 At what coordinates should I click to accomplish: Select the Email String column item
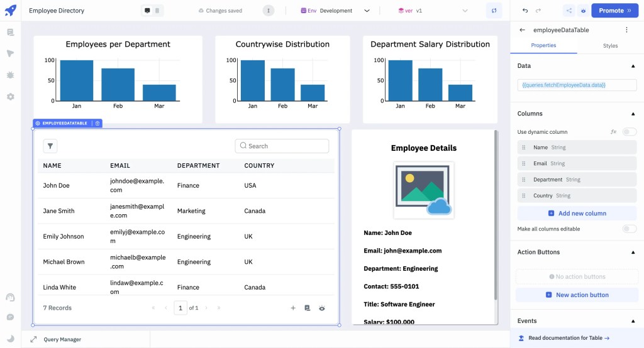(x=577, y=163)
